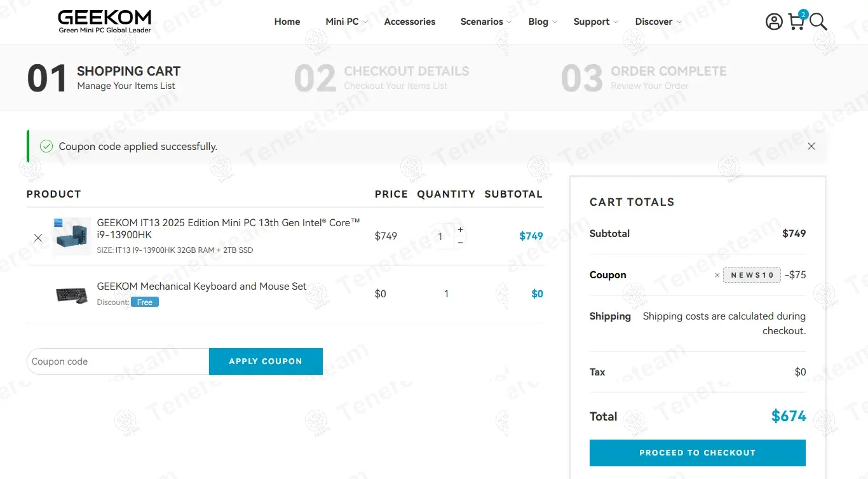Screen dimensions: 868x479
Task: Expand the Mini PC menu
Action: tap(346, 22)
